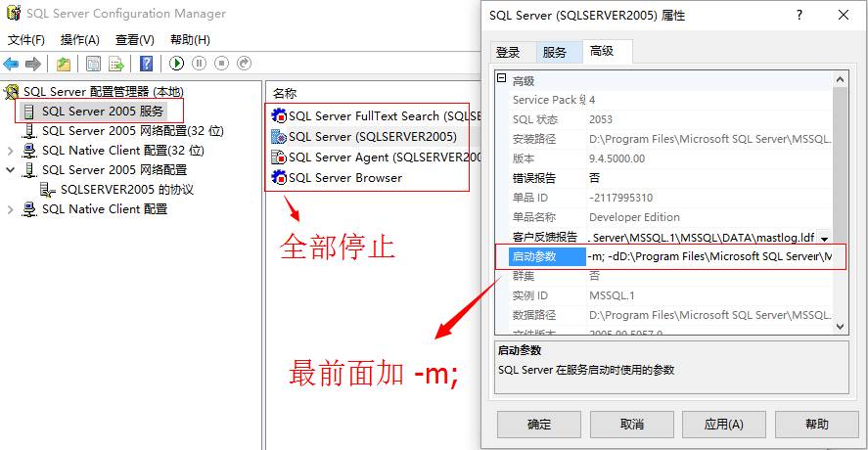Click the 应用(A) button
This screenshot has height=450, width=868.
click(x=723, y=424)
